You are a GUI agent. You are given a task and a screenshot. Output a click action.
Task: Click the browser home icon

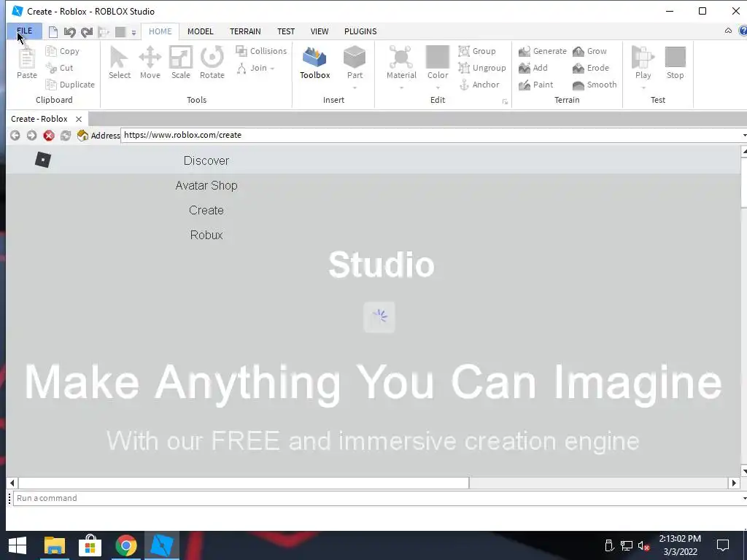[x=82, y=136]
